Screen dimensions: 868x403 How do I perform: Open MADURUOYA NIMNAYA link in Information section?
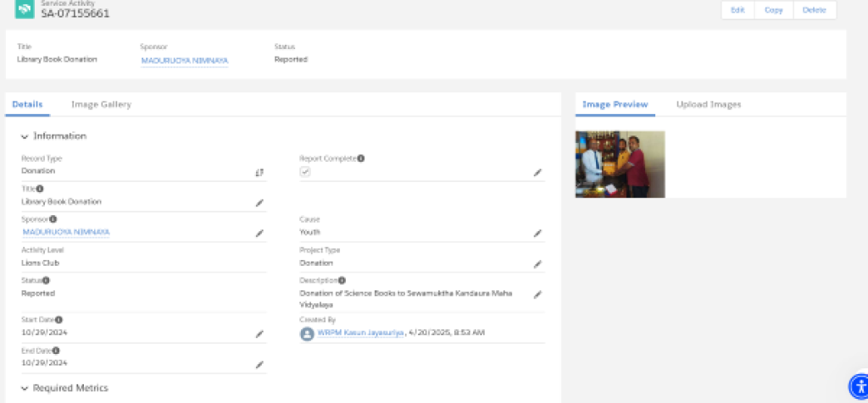66,232
